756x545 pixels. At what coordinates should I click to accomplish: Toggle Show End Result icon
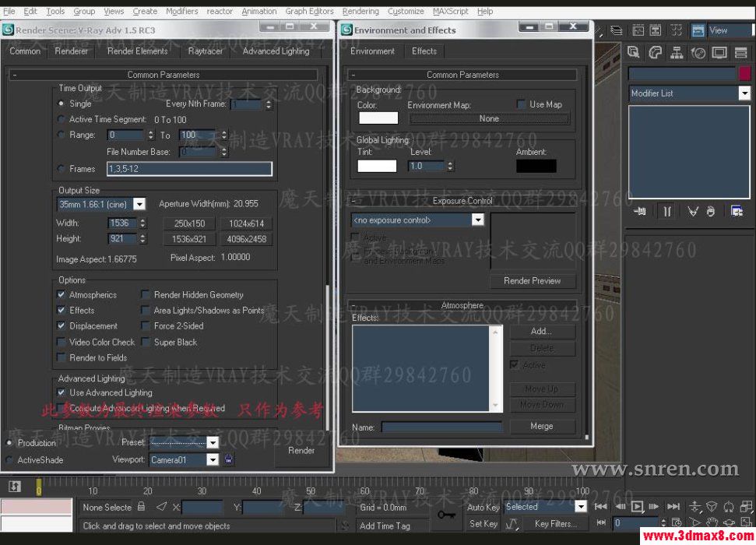(667, 211)
